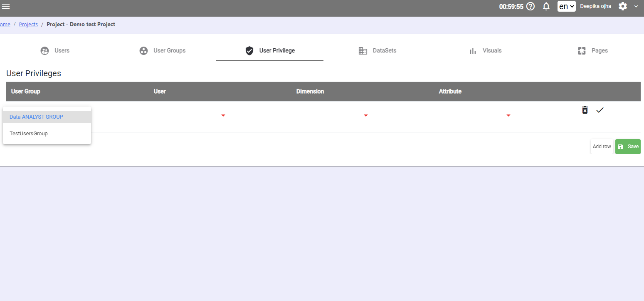Click the Visuals bar-chart icon
The width and height of the screenshot is (644, 301).
point(472,50)
